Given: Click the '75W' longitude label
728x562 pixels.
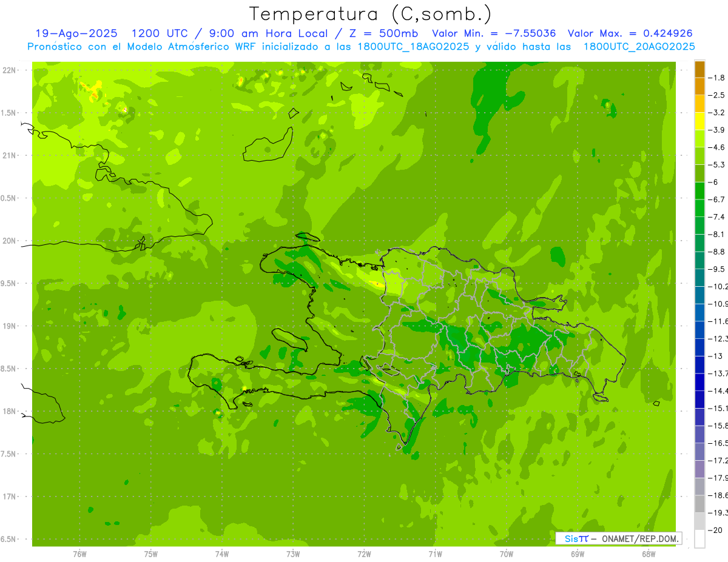Looking at the screenshot, I should pyautogui.click(x=151, y=554).
